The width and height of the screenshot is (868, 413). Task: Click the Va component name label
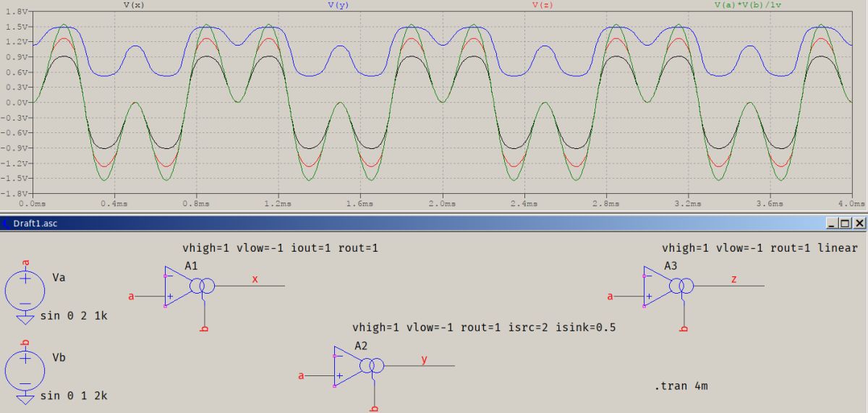click(59, 278)
